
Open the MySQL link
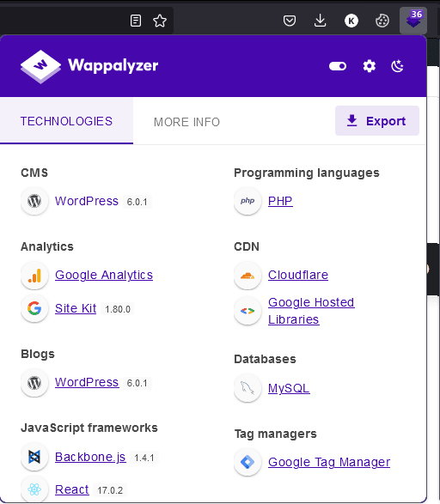pos(289,388)
